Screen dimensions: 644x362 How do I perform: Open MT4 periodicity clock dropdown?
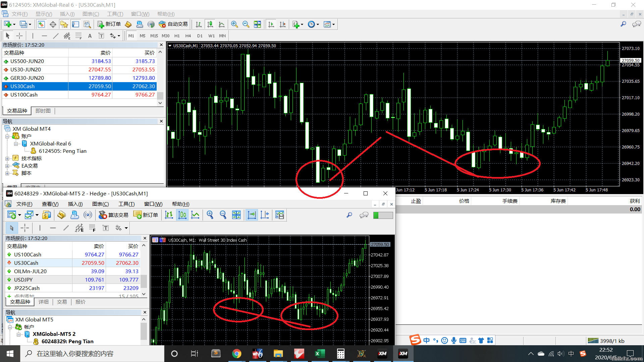(313, 24)
